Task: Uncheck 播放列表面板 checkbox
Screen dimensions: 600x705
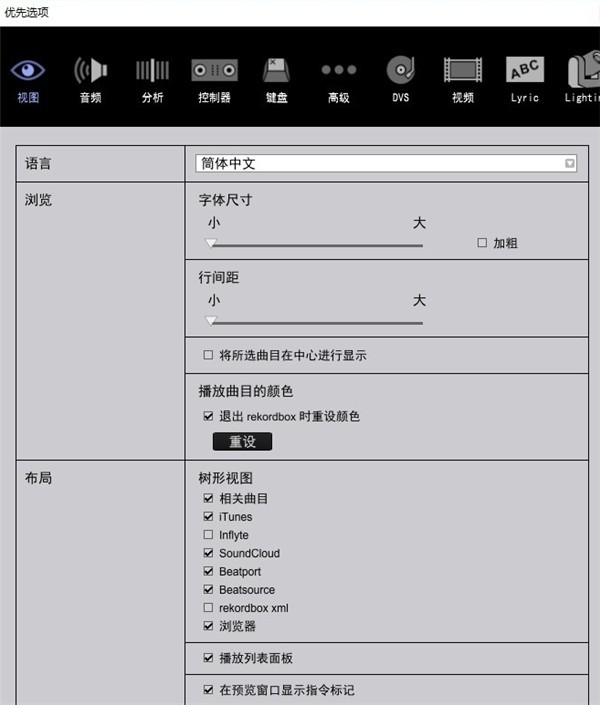Action: [208, 658]
